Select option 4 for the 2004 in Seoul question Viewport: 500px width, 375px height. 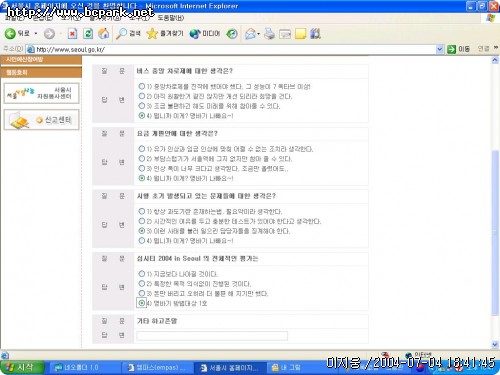[x=141, y=303]
